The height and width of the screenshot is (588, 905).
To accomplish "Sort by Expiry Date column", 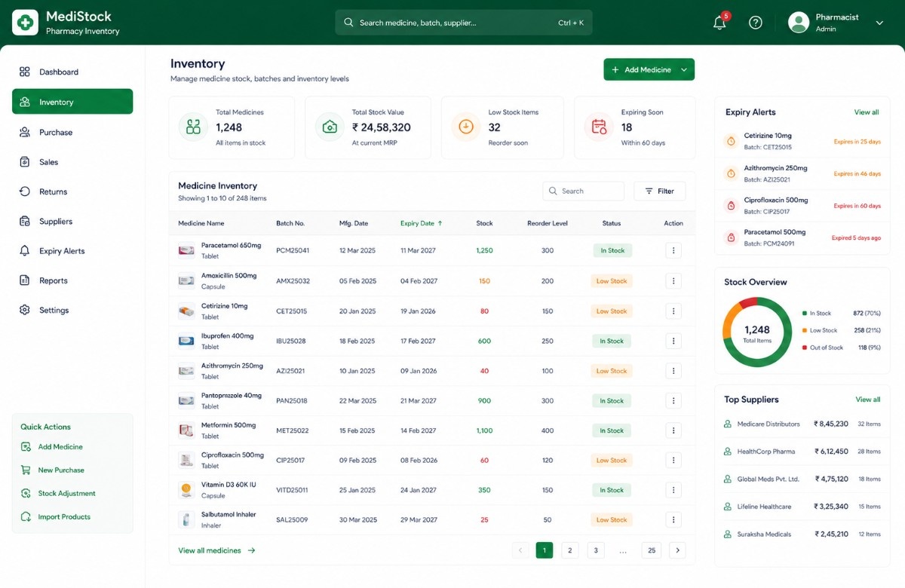I will point(422,223).
